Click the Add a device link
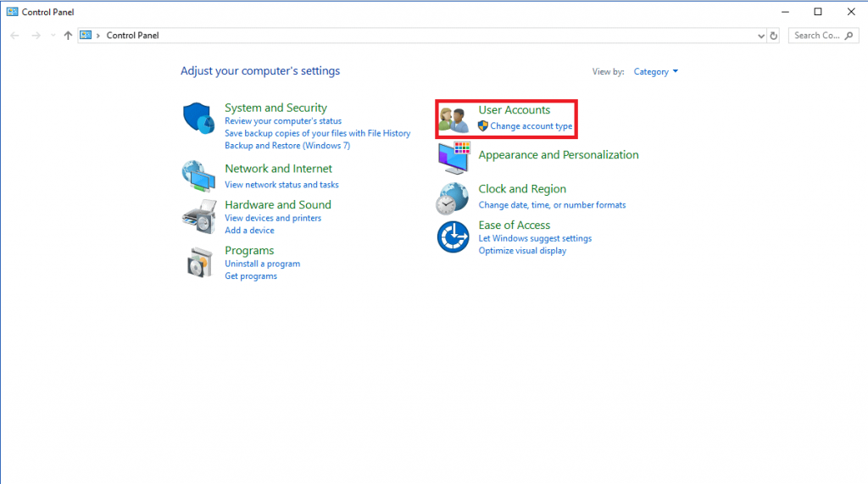Viewport: 868px width, 484px height. click(249, 230)
